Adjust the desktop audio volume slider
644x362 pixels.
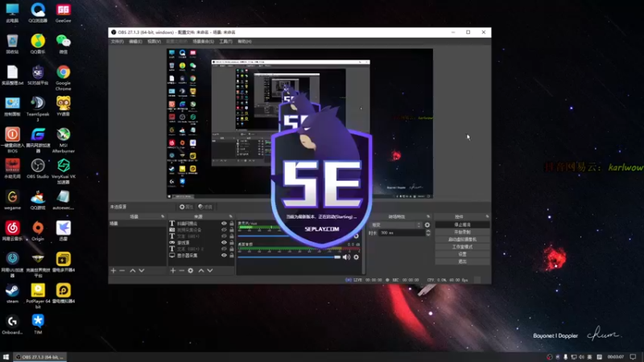coord(289,257)
